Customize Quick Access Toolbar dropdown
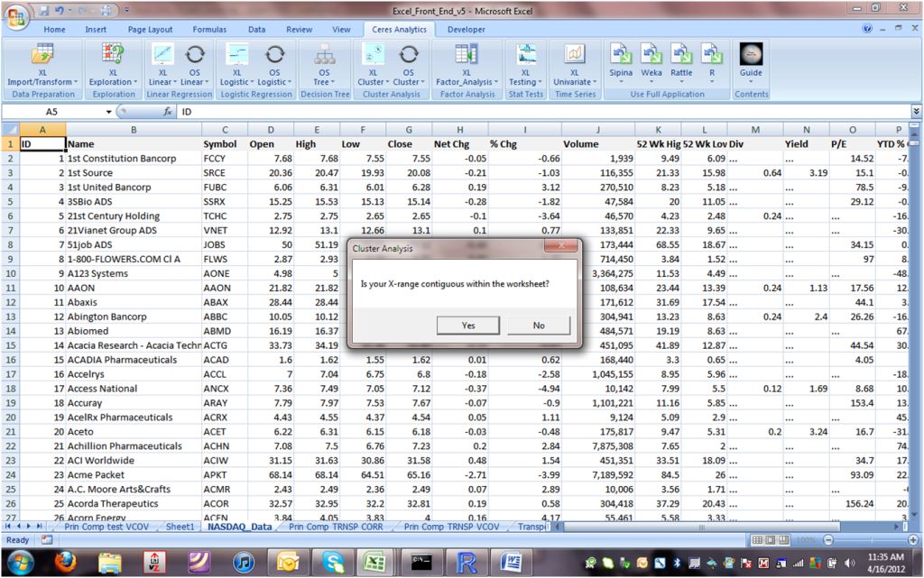The image size is (924, 578). coord(126,10)
